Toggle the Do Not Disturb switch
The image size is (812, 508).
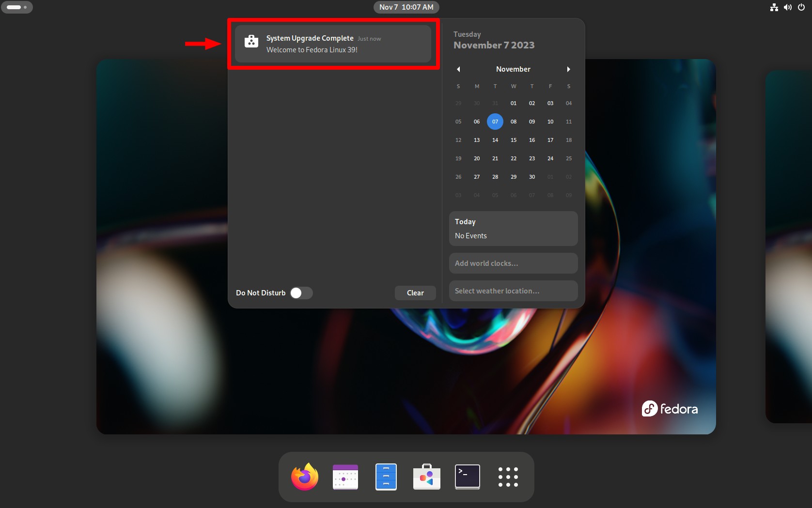click(x=301, y=293)
